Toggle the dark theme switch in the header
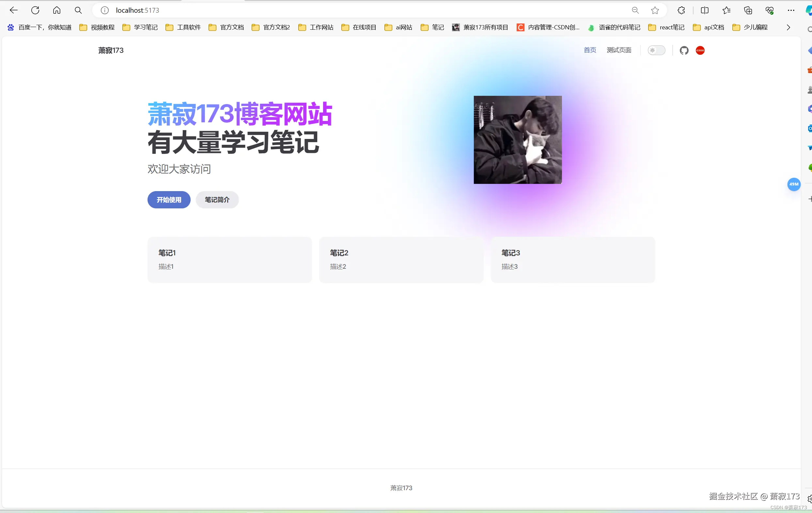 tap(656, 50)
